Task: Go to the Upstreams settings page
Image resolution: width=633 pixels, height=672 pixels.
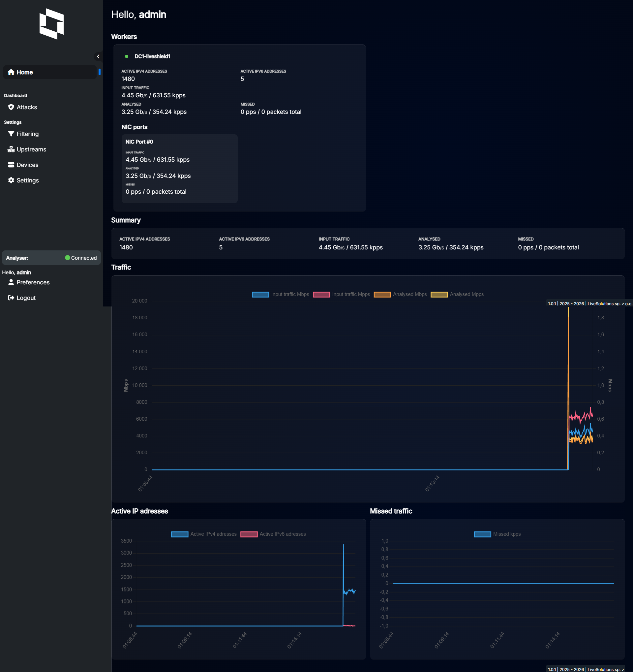Action: pos(31,149)
